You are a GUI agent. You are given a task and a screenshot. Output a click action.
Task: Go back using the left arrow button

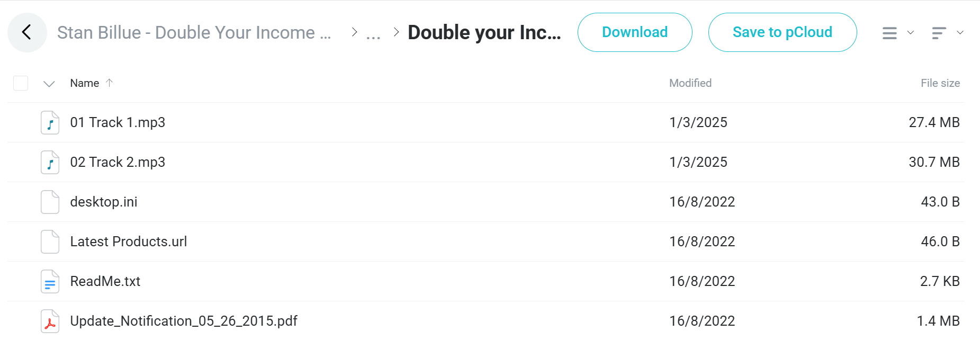[27, 32]
